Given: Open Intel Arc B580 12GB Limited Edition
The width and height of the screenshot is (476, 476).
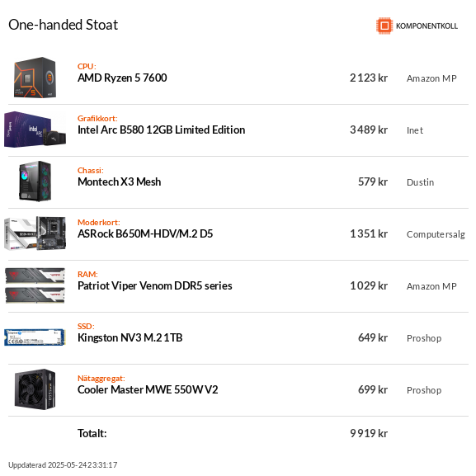Looking at the screenshot, I should [161, 130].
